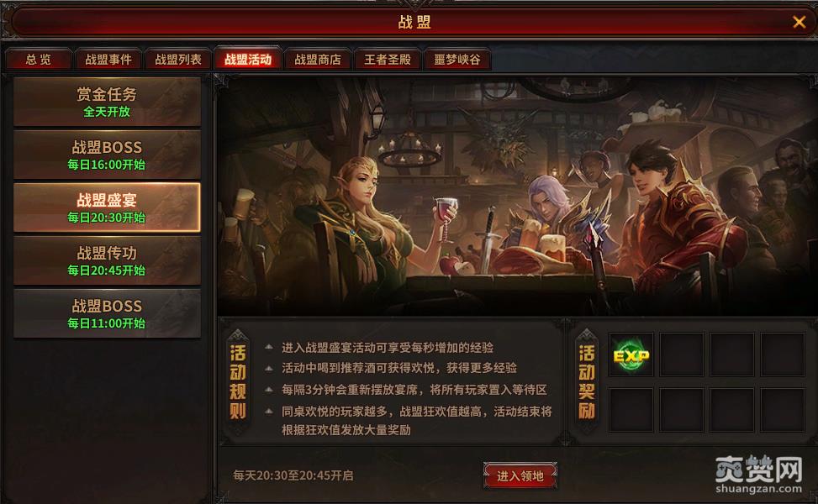Select the 战盟盛宴 activity at 20:30
This screenshot has width=818, height=504.
107,207
